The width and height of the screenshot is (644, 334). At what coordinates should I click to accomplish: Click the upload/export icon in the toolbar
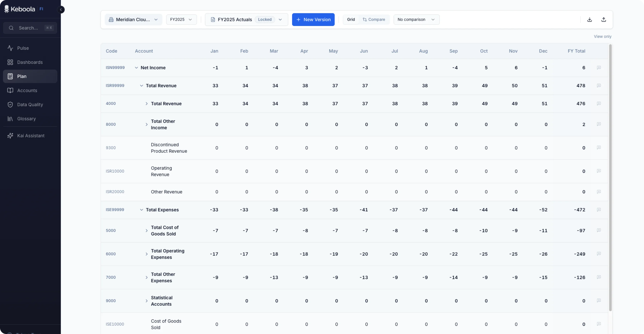[x=604, y=20]
